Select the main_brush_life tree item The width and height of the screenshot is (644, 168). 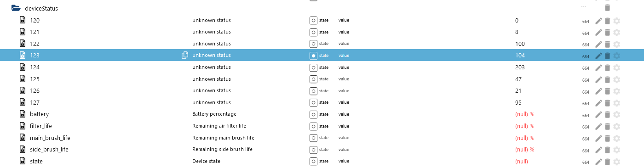coord(50,138)
